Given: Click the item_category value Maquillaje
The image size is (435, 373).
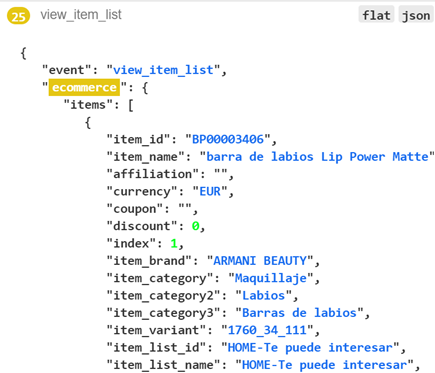Looking at the screenshot, I should [x=271, y=278].
